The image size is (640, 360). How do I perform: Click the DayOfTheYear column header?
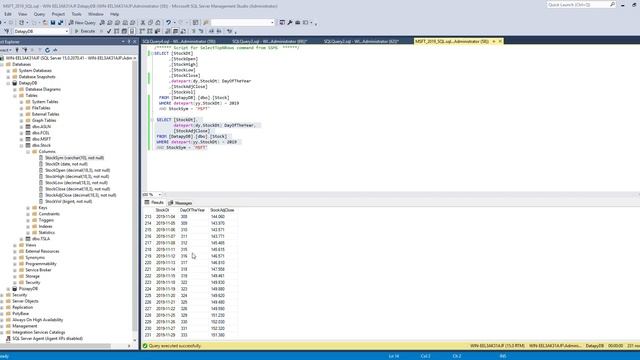point(192,210)
